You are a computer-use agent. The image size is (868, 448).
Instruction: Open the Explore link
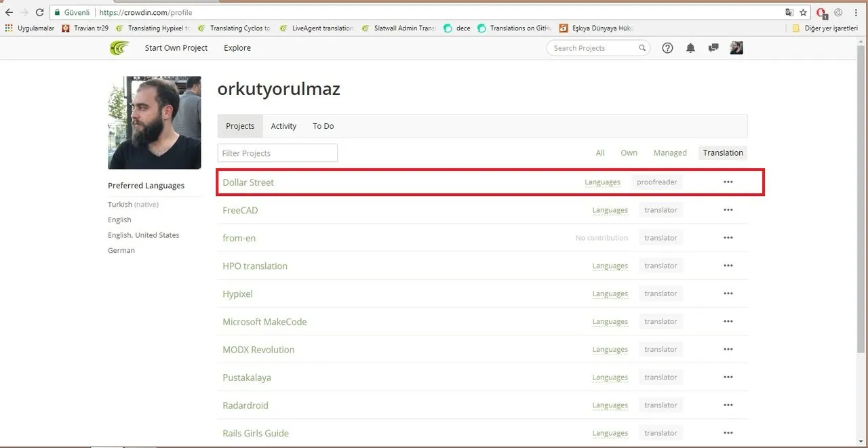(237, 48)
